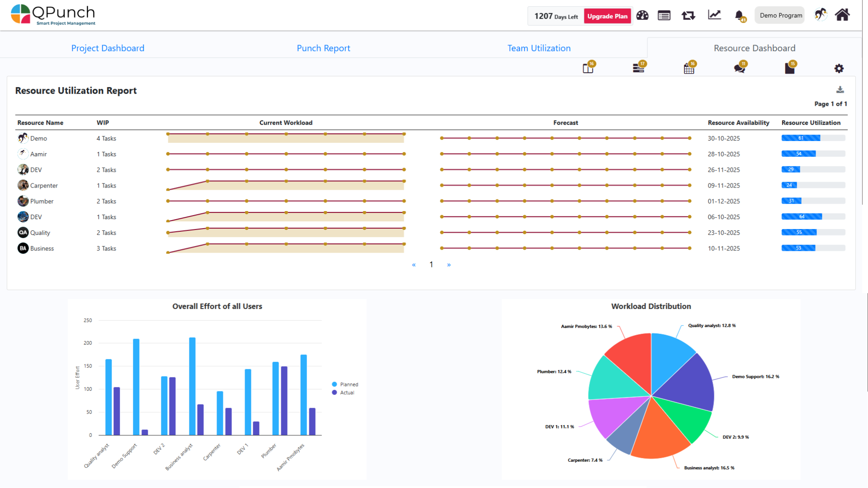Viewport: 868px width, 488px height.
Task: Open the board columns icon with badge 16
Action: click(588, 69)
